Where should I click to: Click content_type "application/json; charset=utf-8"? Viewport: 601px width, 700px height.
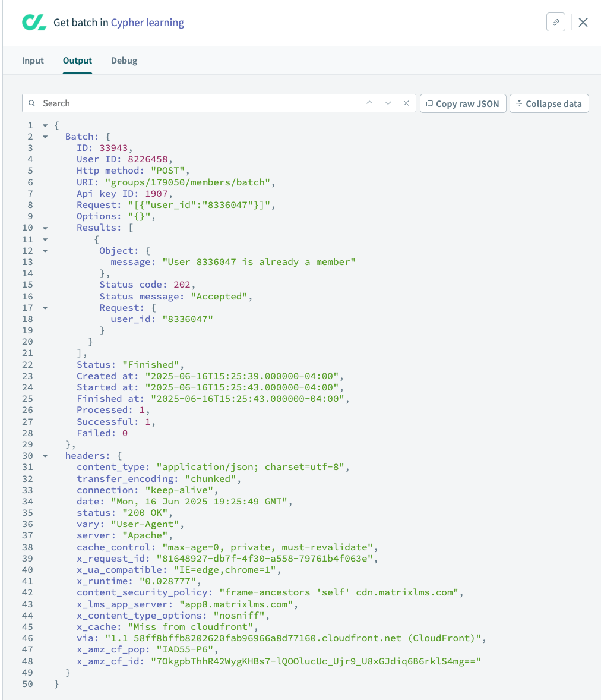coord(251,467)
